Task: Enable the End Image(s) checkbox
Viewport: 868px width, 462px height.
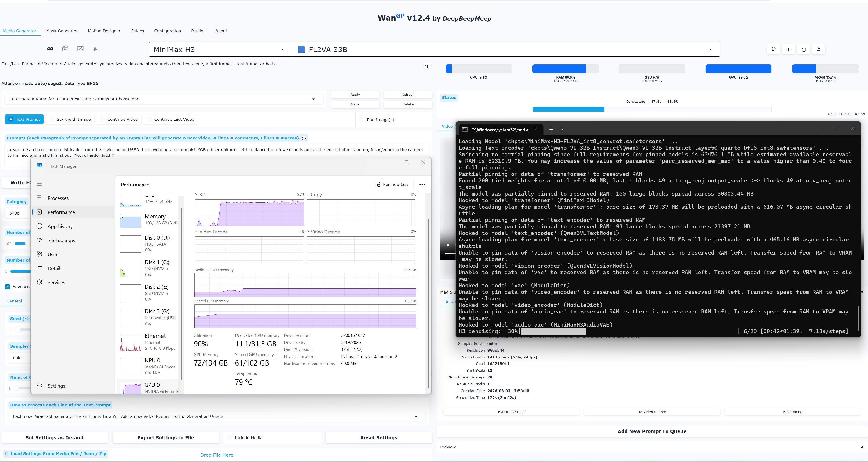Action: click(362, 120)
